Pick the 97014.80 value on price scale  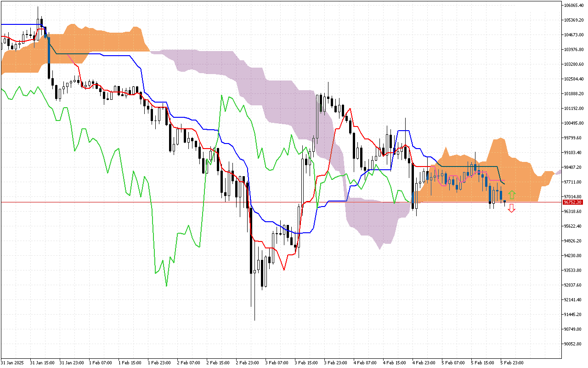click(573, 197)
